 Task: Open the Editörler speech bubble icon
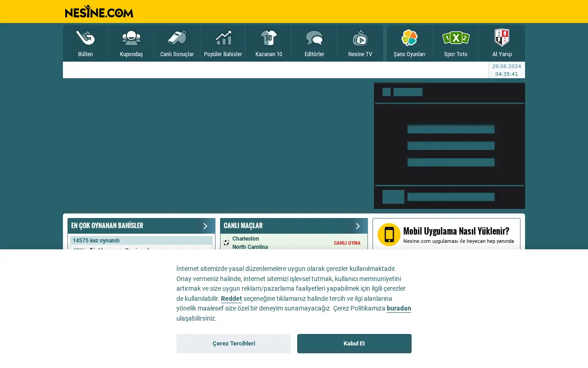click(314, 38)
